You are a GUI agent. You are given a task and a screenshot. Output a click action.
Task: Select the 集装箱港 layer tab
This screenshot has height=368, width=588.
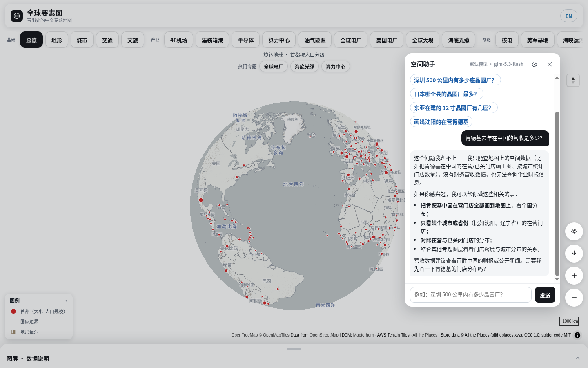coord(212,40)
